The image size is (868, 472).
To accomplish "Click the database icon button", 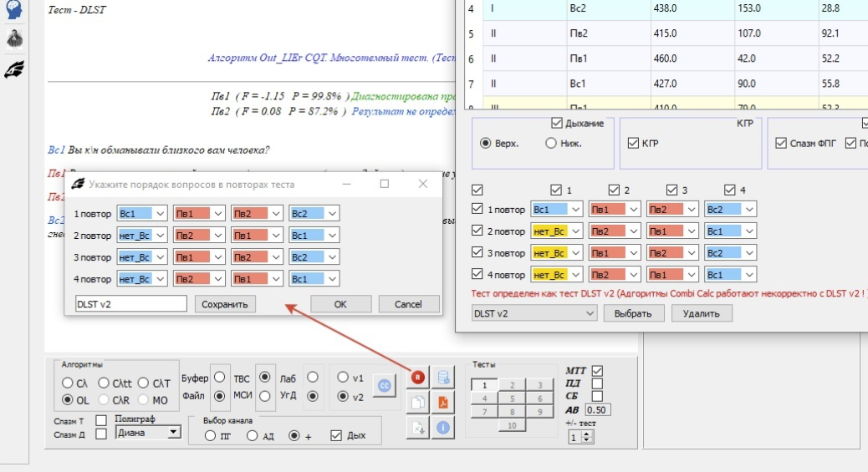I will [x=443, y=377].
